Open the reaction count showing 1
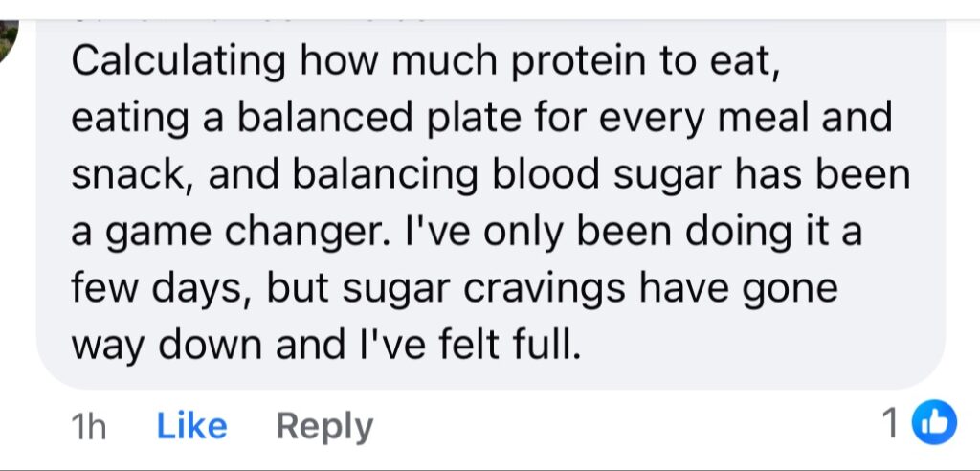This screenshot has width=980, height=471. [890, 425]
